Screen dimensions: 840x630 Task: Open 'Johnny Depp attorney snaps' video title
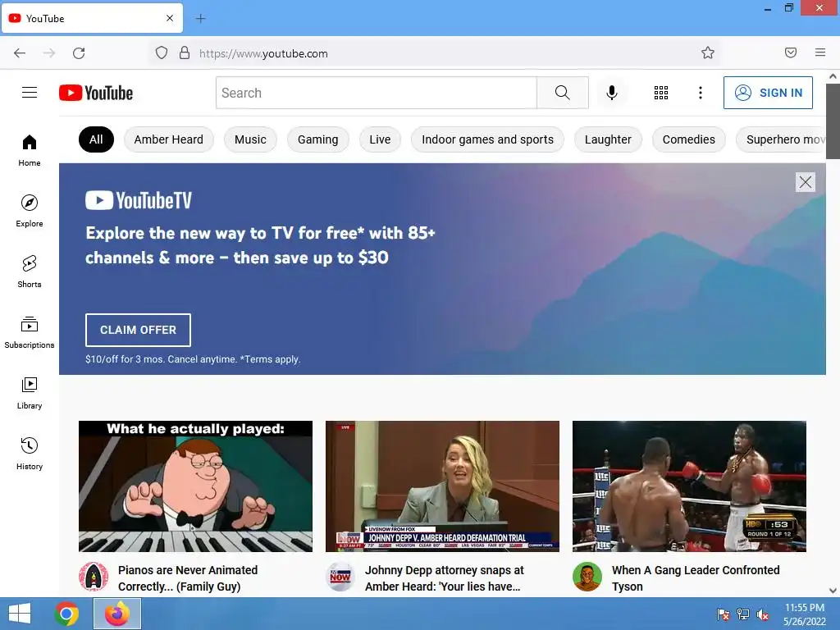pyautogui.click(x=445, y=578)
